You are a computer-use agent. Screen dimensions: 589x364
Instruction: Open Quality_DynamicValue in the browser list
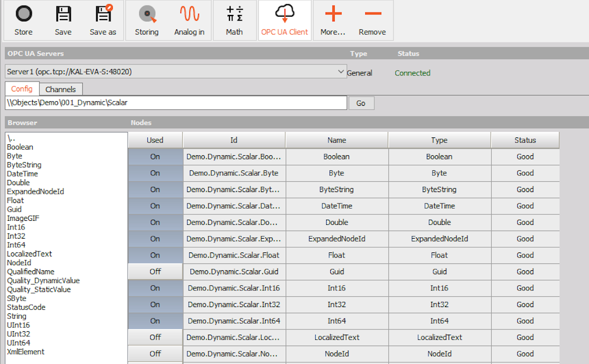43,281
